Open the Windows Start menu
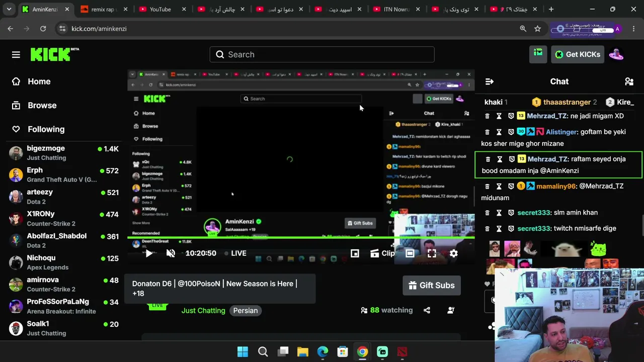This screenshot has width=644, height=362. [x=243, y=352]
